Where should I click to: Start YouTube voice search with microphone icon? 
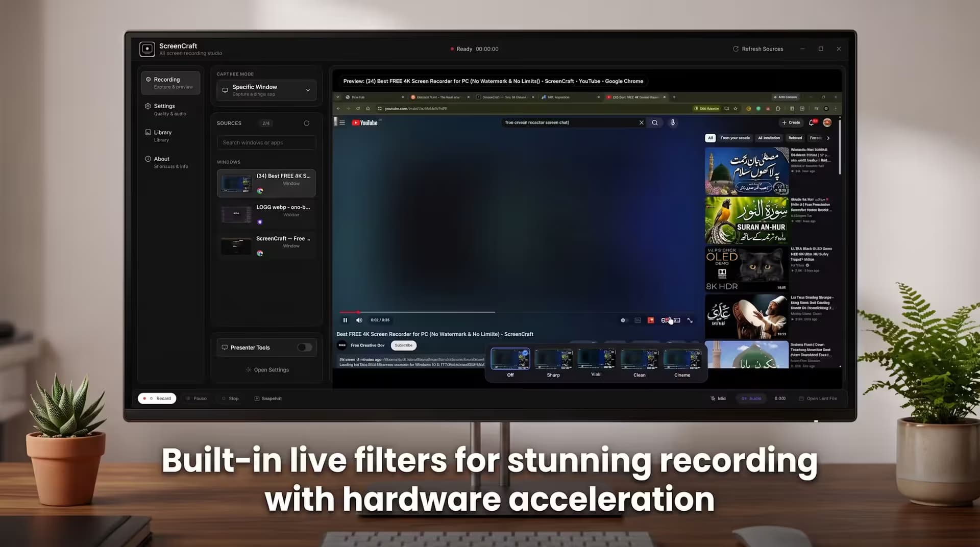coord(673,122)
